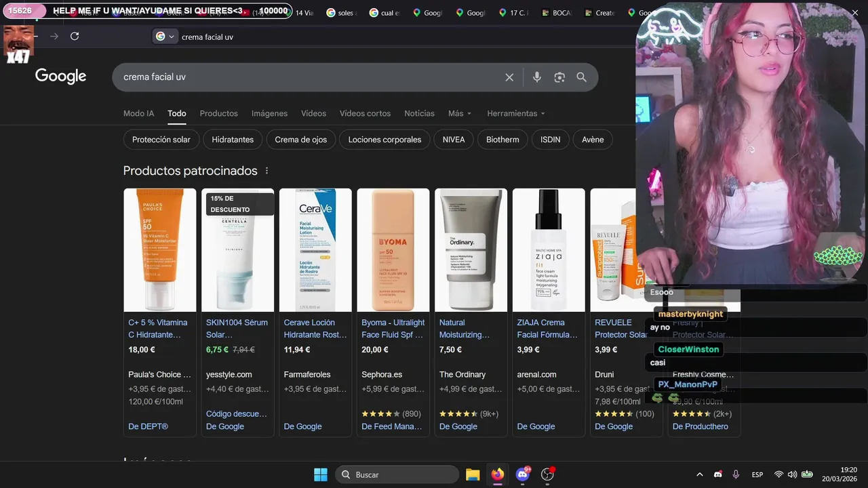This screenshot has width=868, height=488.
Task: Open search engine selector in address bar
Action: pos(165,37)
